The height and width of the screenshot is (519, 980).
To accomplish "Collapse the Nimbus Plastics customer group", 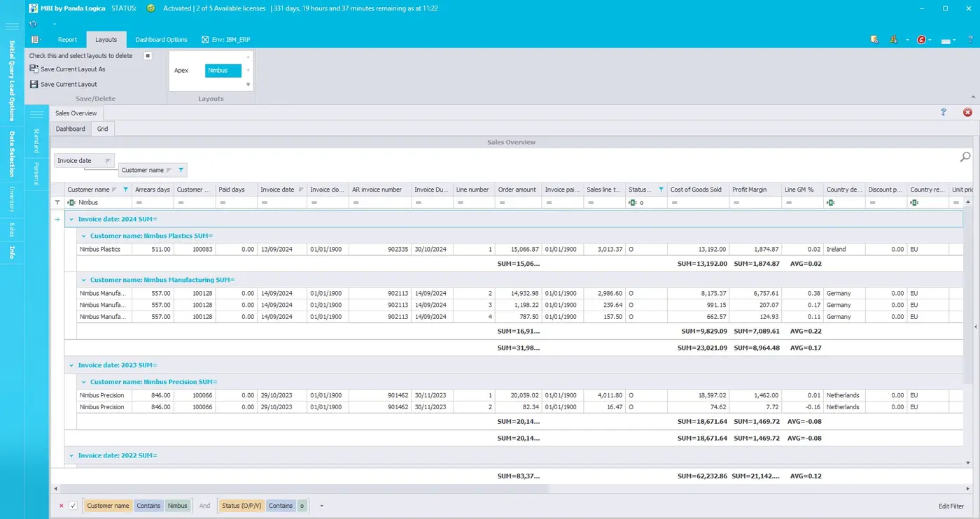I will click(83, 236).
